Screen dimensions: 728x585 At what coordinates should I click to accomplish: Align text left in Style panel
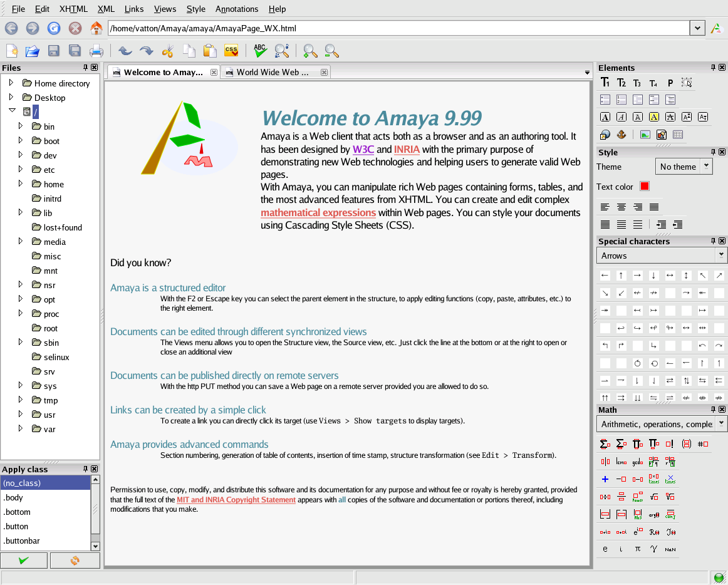point(605,207)
